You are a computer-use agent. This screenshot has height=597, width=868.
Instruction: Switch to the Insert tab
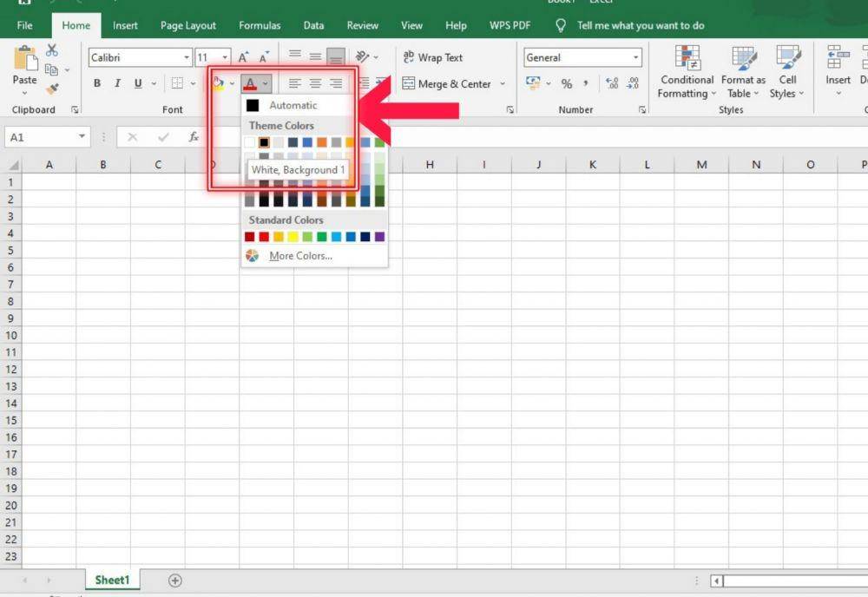(x=125, y=25)
